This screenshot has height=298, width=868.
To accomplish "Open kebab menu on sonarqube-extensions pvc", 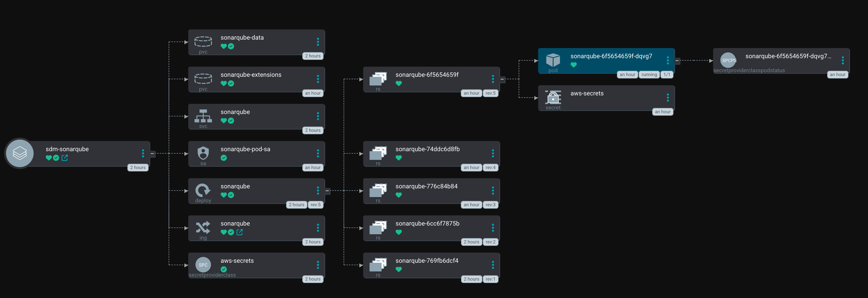I will pyautogui.click(x=318, y=79).
